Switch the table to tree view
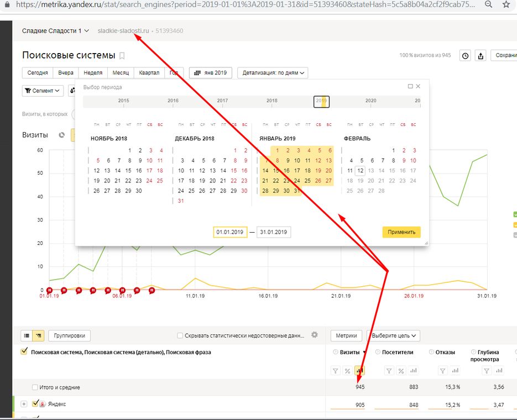 (x=39, y=335)
